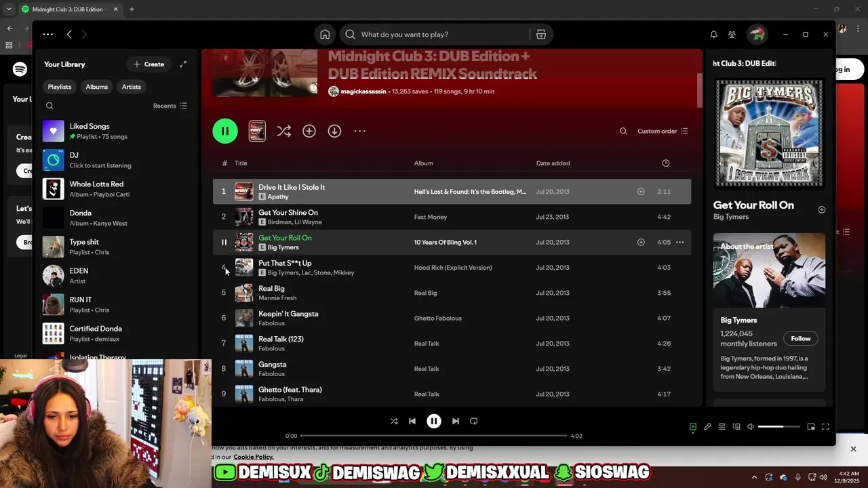Expand Your Library to full view
Viewport: 868px width, 488px height.
(183, 64)
